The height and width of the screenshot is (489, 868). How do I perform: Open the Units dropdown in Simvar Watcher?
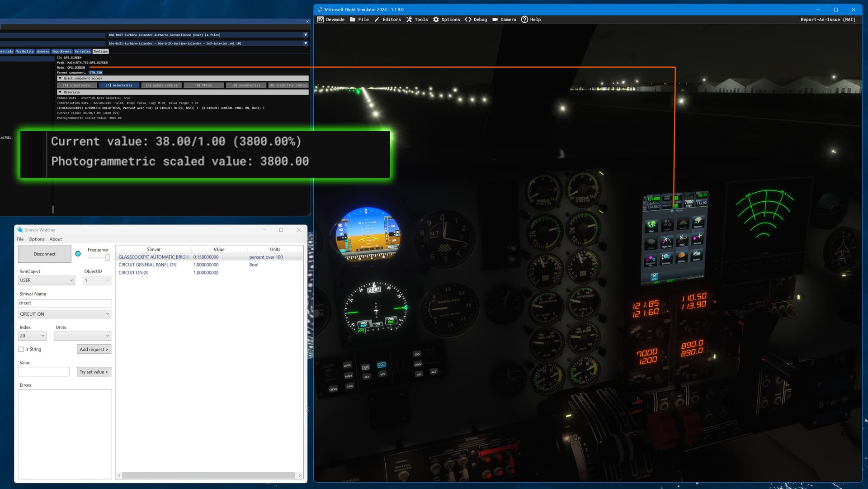coord(82,336)
